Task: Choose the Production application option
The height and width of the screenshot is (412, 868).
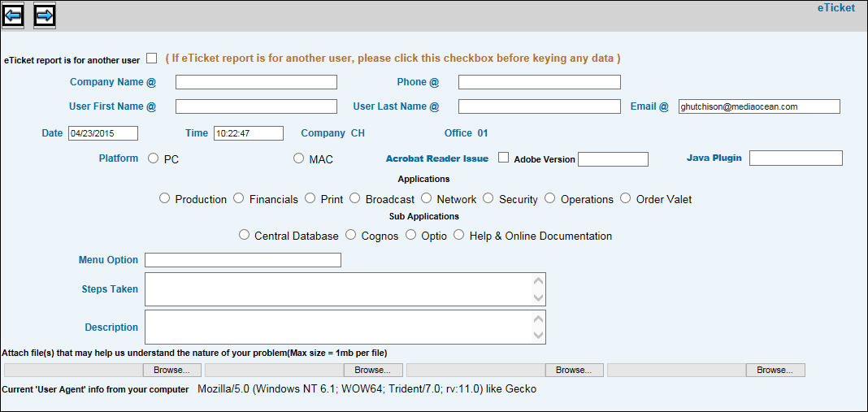Action: click(x=165, y=198)
